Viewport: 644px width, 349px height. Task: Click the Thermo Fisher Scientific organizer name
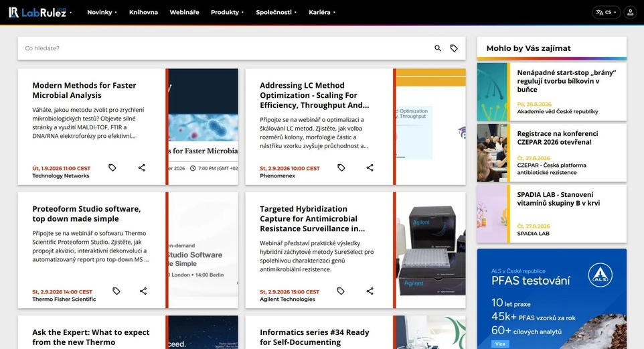coord(64,299)
